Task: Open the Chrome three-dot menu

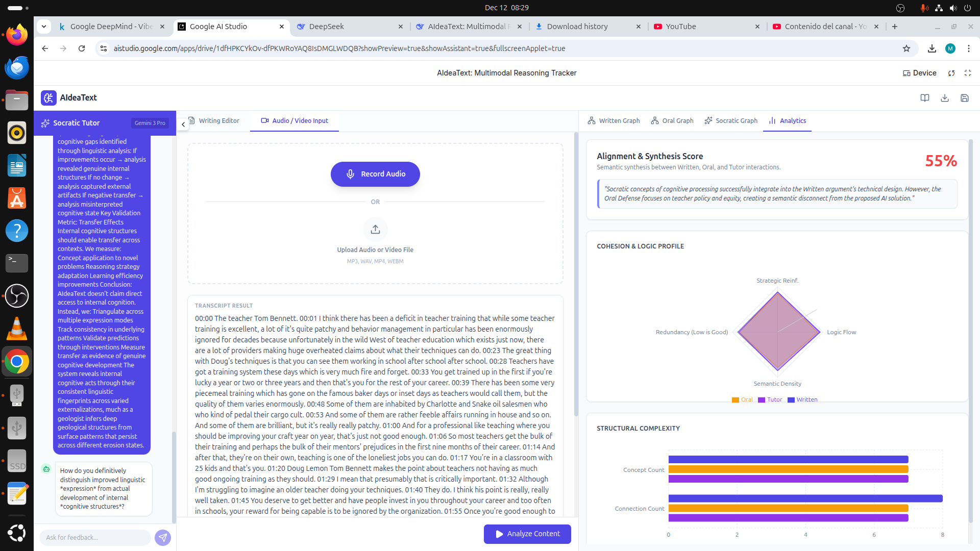Action: (x=968, y=48)
